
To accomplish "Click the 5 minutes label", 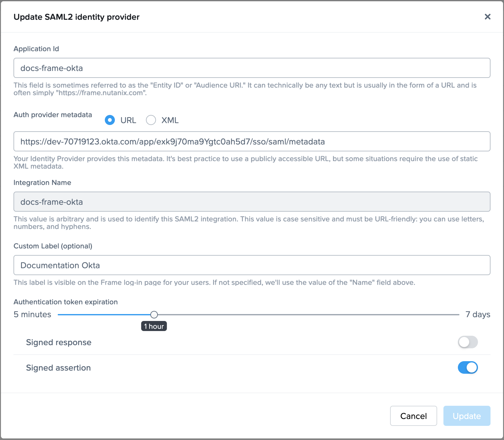I will click(32, 314).
